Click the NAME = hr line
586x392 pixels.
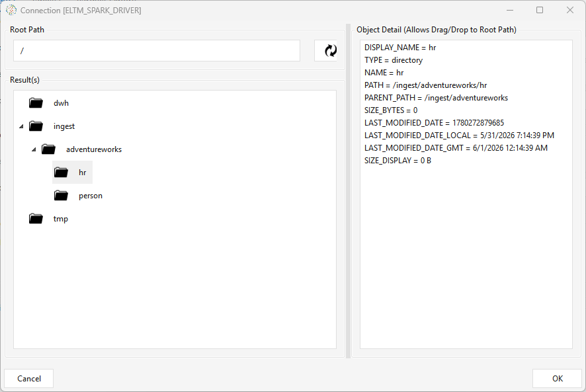(x=384, y=73)
